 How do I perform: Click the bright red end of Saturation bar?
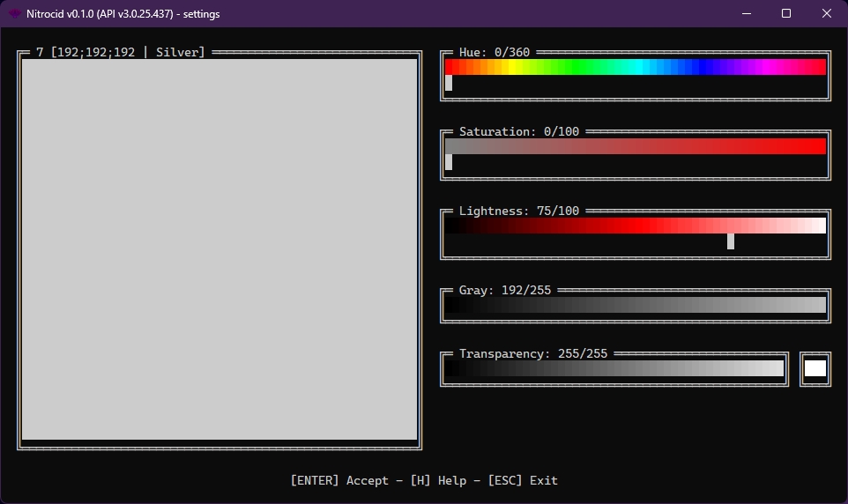[818, 146]
